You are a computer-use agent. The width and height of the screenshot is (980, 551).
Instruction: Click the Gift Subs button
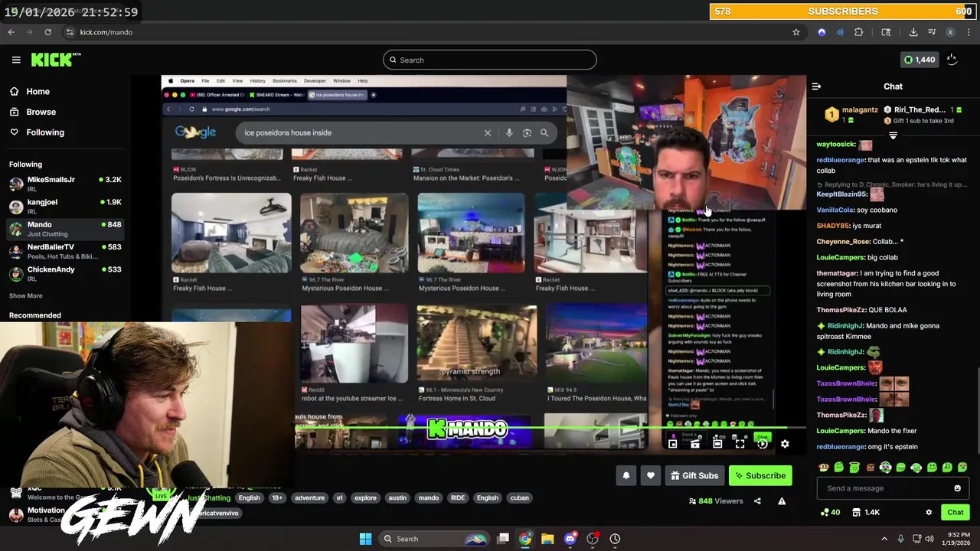click(x=694, y=476)
